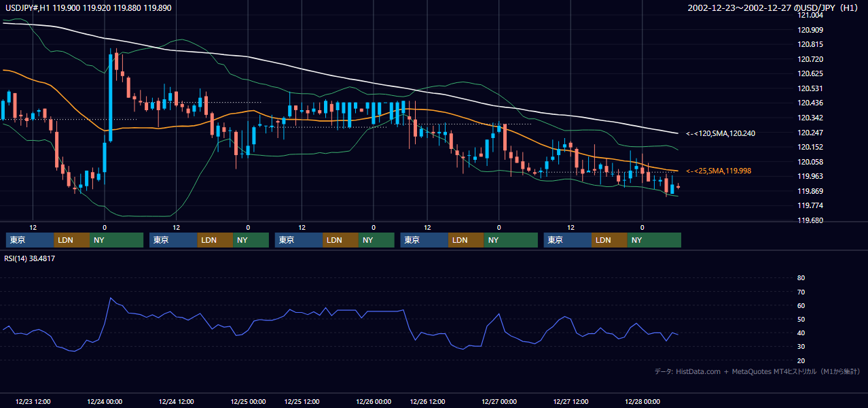Click the 120-period SMA label 120.240

(721, 133)
